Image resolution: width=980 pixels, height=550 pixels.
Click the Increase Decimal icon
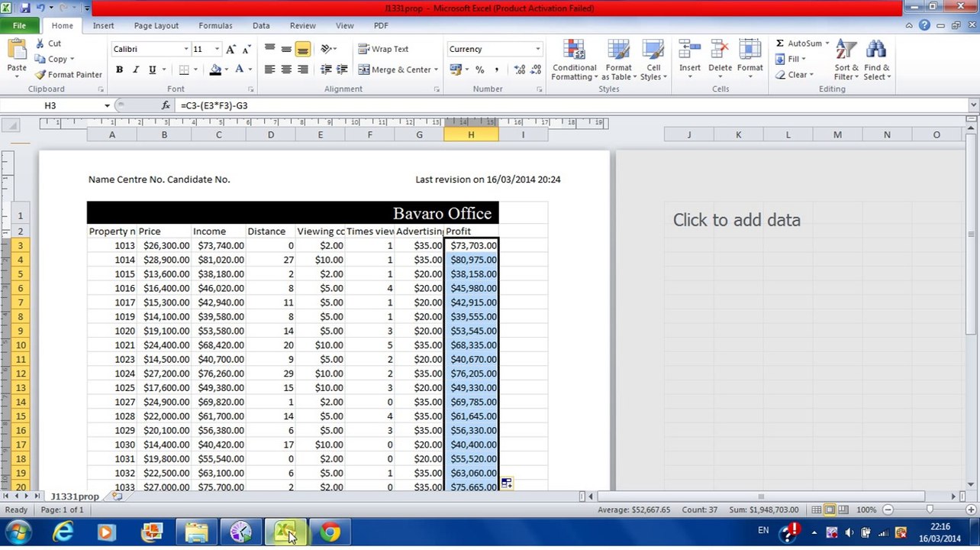pos(520,70)
